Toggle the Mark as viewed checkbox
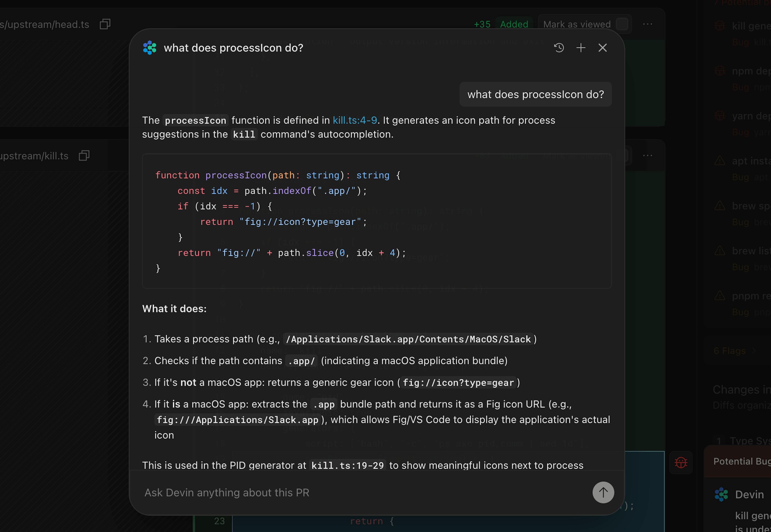 pyautogui.click(x=622, y=24)
